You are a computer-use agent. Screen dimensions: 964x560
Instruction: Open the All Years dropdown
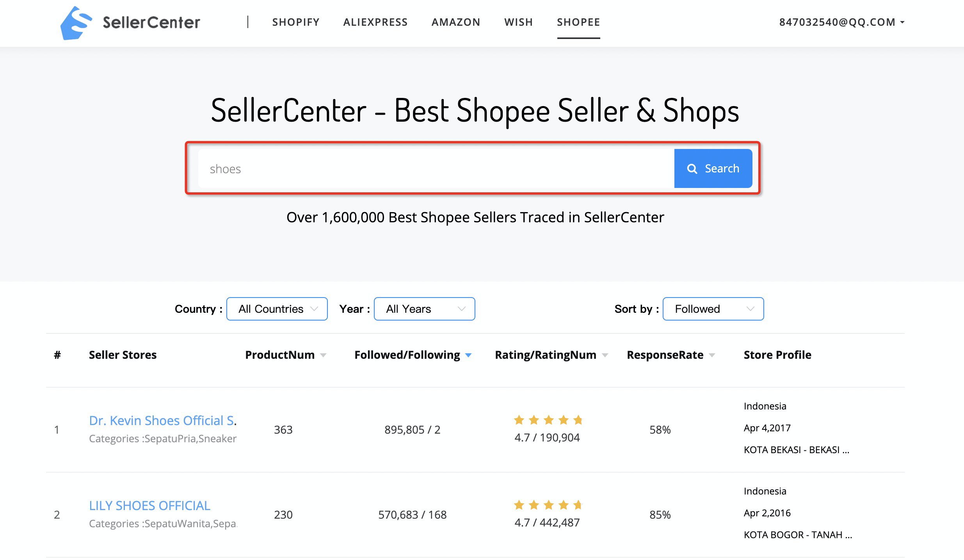(425, 309)
